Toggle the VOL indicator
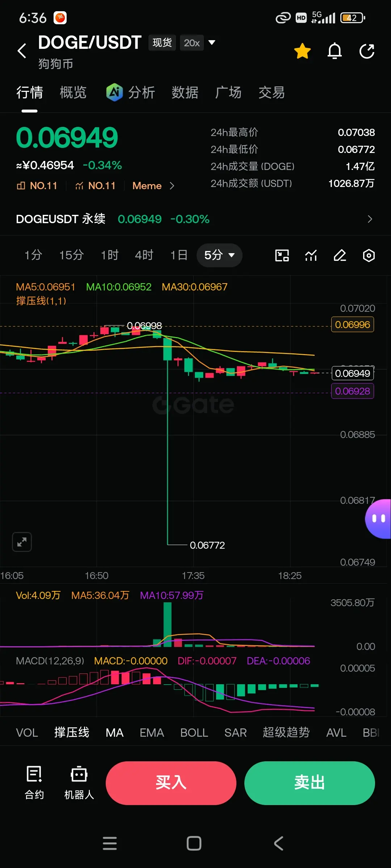 [x=27, y=733]
